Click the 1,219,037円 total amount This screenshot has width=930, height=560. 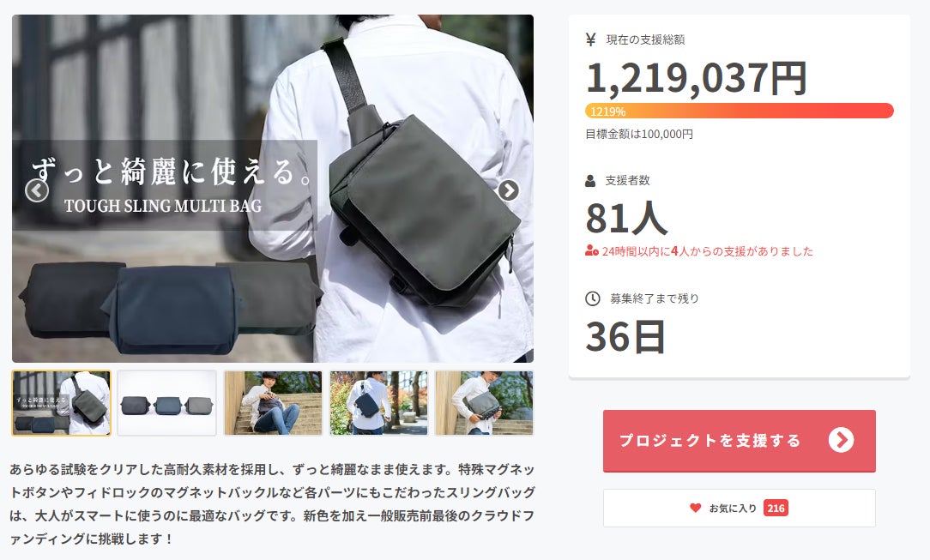coord(697,78)
